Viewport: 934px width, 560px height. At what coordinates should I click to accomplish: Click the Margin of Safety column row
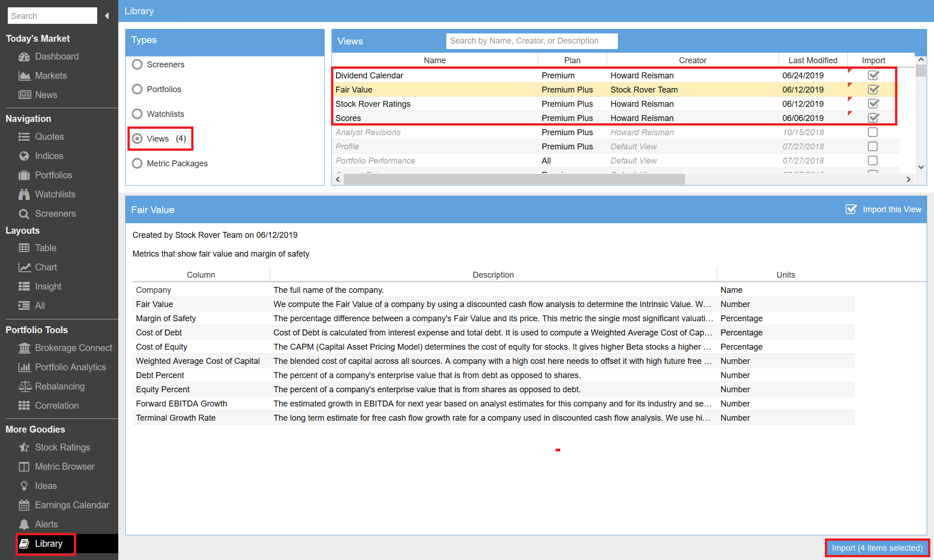pos(493,318)
